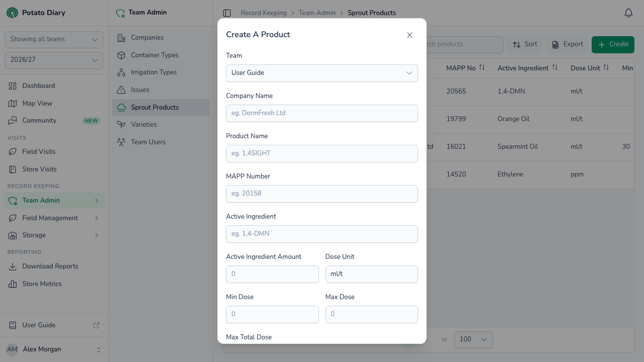Focus the Min Dose field
Image resolution: width=644 pixels, height=362 pixels.
pyautogui.click(x=272, y=314)
